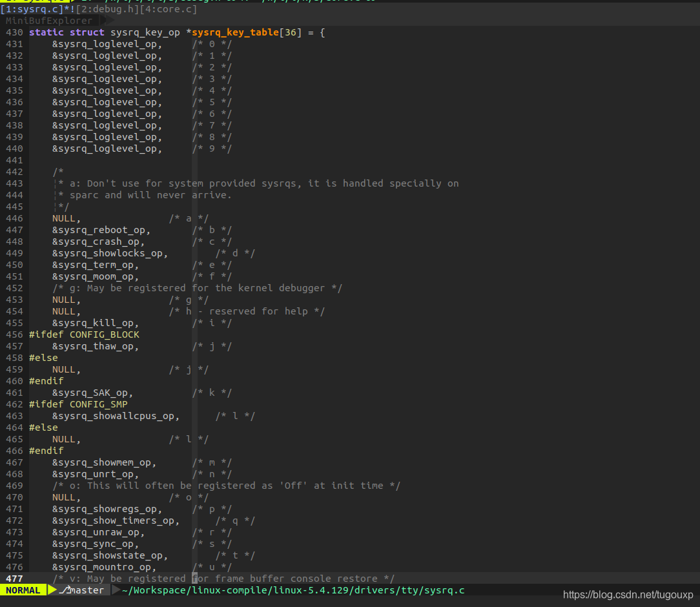
Task: Click '#endif' on line 466
Action: (x=46, y=450)
